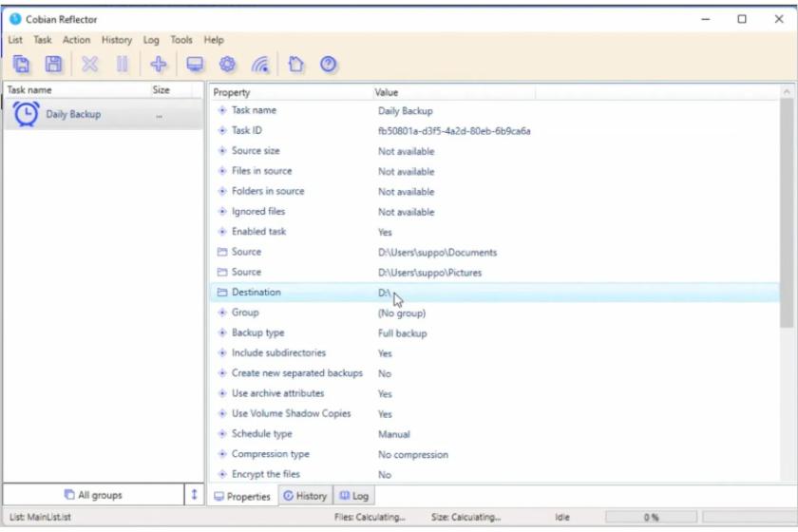
Task: Click the properties list vertical scrollbar thumb
Action: pyautogui.click(x=787, y=214)
